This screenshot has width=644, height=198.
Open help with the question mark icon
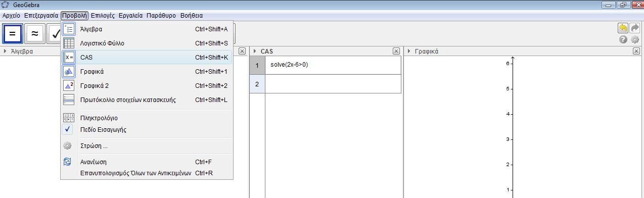pyautogui.click(x=623, y=39)
